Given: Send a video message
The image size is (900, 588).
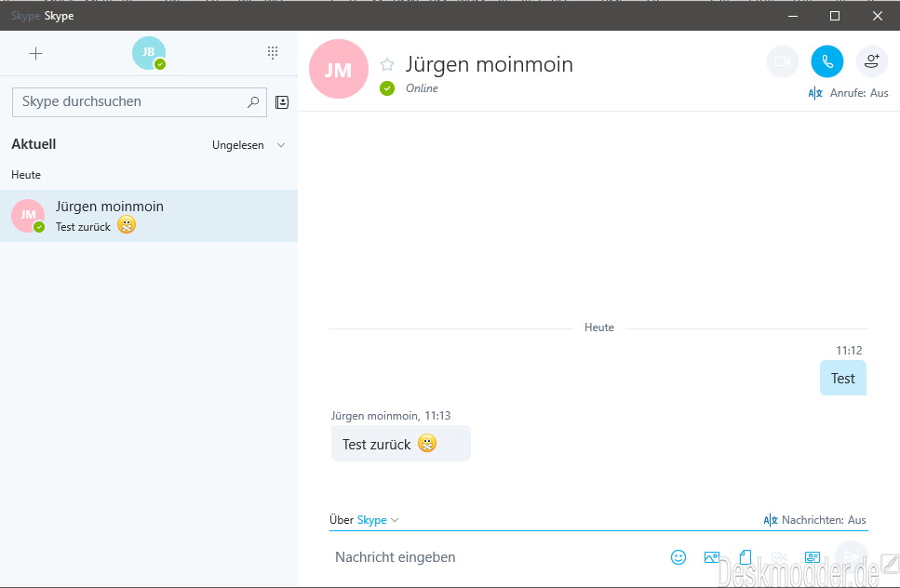Looking at the screenshot, I should [x=778, y=557].
